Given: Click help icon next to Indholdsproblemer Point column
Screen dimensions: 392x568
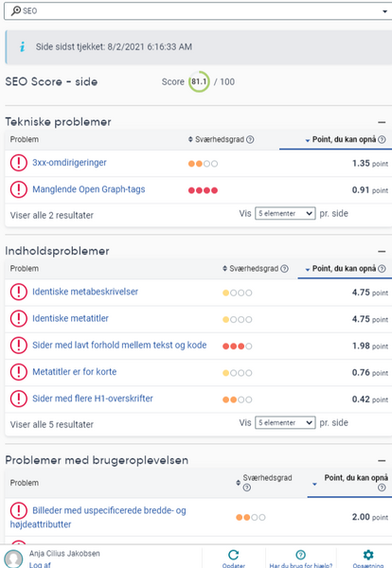Looking at the screenshot, I should (x=382, y=269).
